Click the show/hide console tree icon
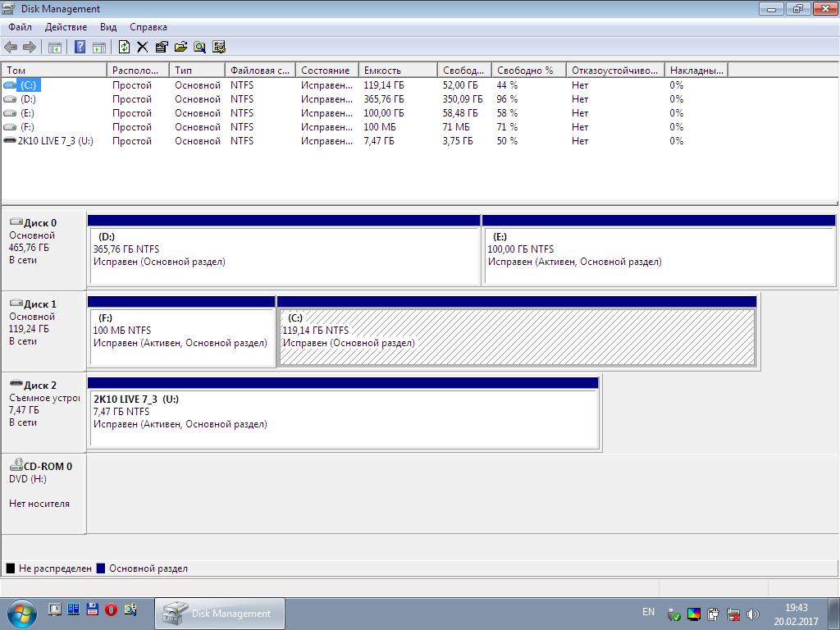This screenshot has height=630, width=840. [x=55, y=48]
